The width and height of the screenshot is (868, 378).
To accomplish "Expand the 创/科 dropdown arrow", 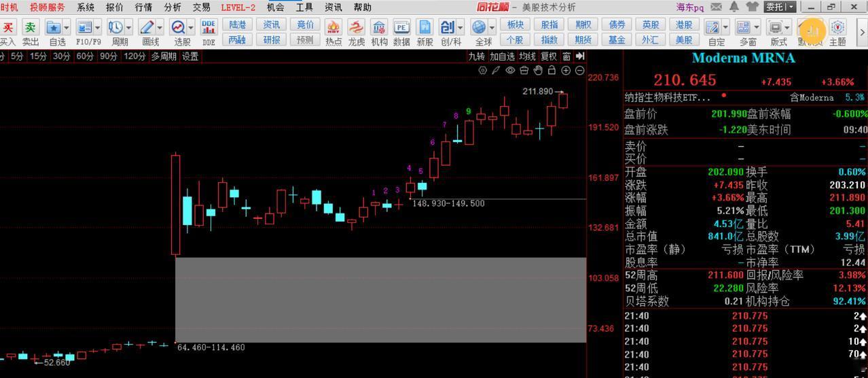I will pos(460,28).
